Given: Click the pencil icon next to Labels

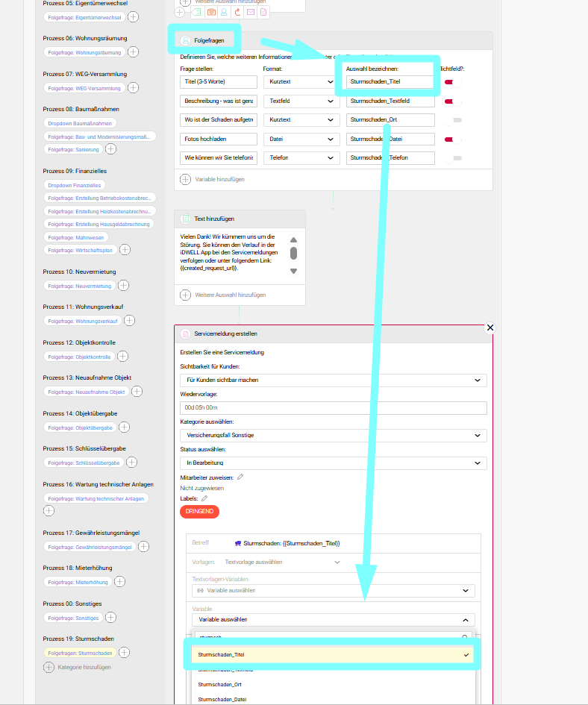Looking at the screenshot, I should (x=204, y=498).
